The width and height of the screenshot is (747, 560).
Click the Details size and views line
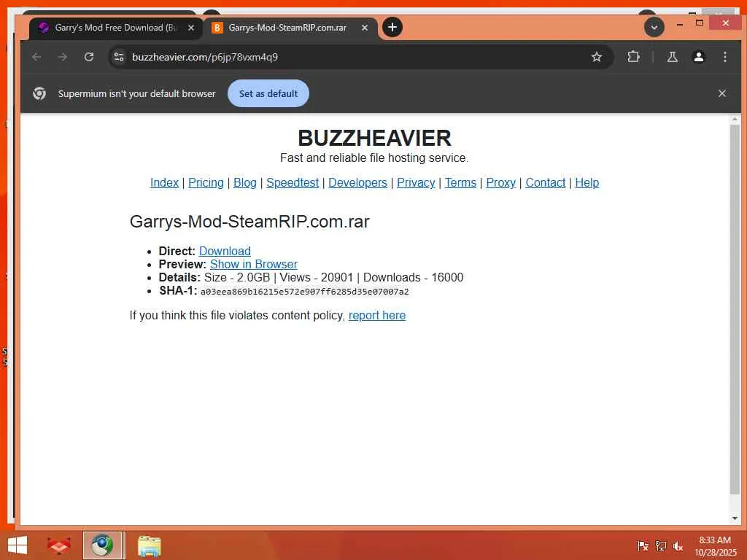click(311, 278)
